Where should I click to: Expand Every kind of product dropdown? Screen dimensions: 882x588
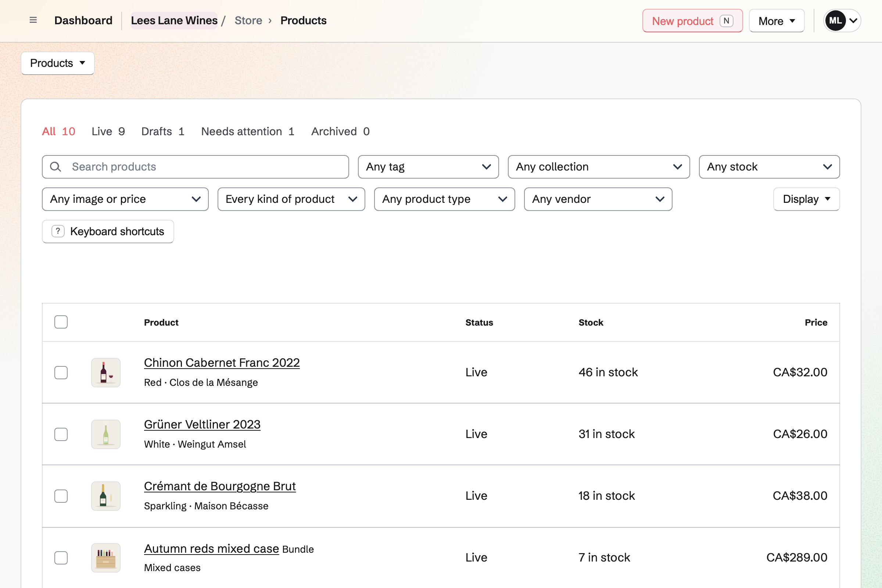(x=291, y=199)
